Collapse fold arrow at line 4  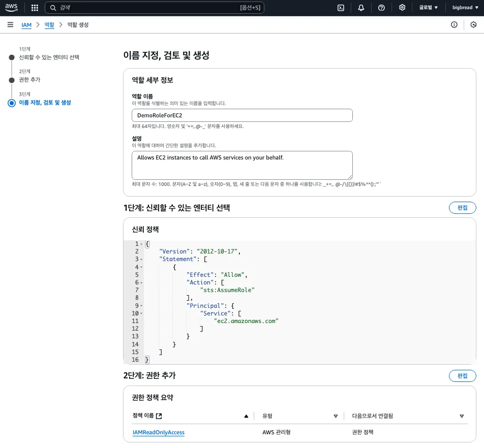tap(141, 267)
